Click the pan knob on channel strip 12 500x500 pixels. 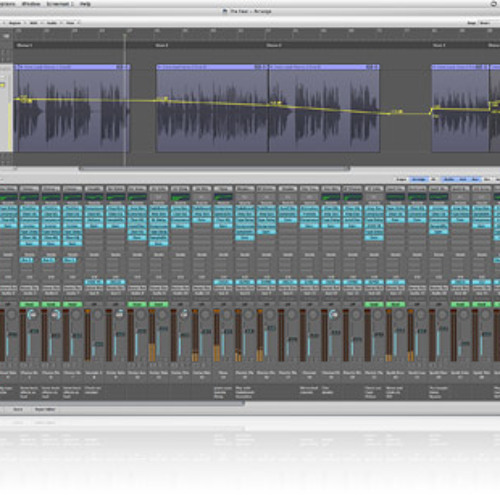[x=184, y=314]
